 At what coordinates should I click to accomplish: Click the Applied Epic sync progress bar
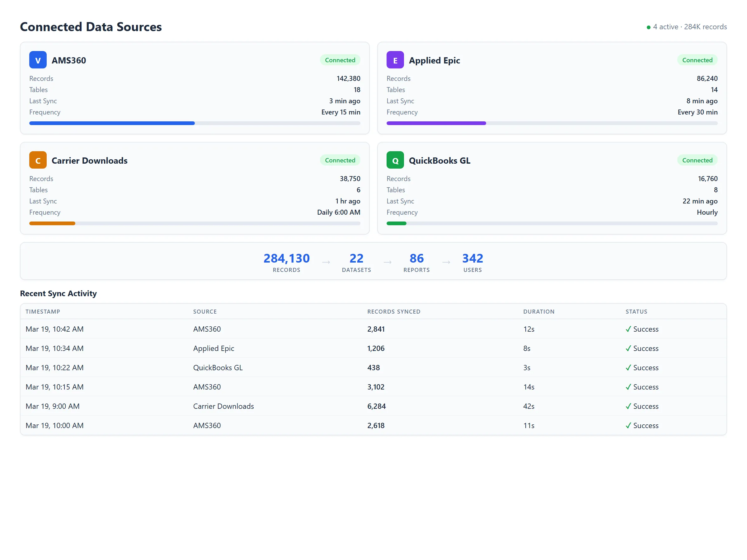pyautogui.click(x=552, y=123)
